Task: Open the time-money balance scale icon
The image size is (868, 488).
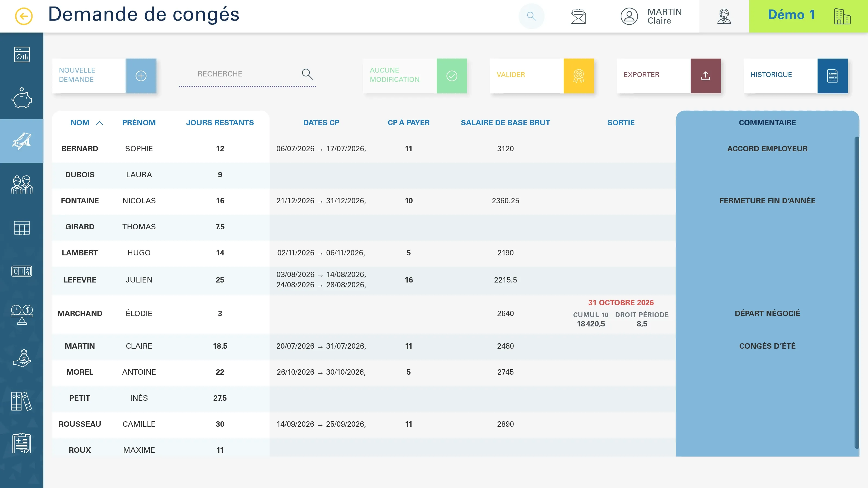Action: pyautogui.click(x=22, y=314)
